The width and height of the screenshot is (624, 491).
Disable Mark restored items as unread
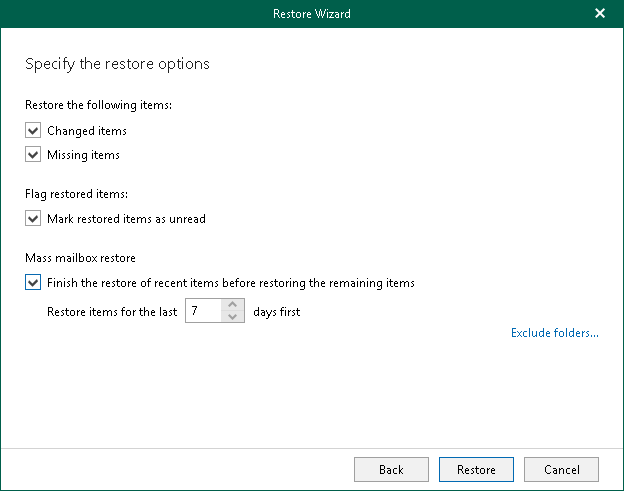pyautogui.click(x=33, y=218)
